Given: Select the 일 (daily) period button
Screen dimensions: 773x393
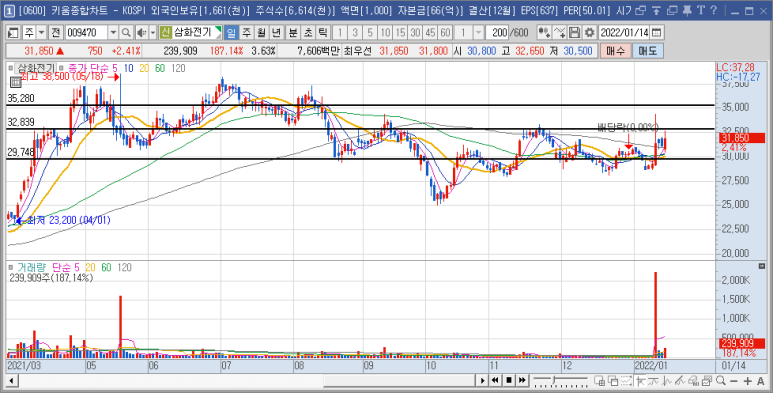Looking at the screenshot, I should (231, 33).
